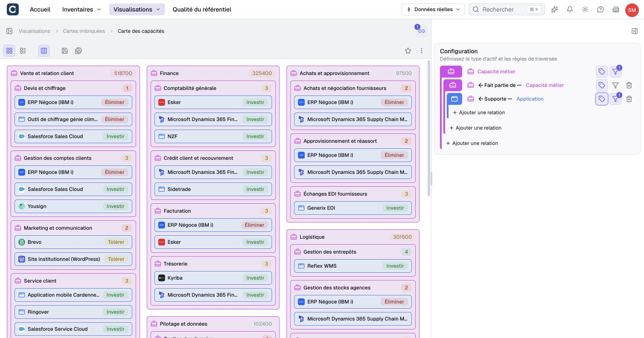This screenshot has width=644, height=338.
Task: Mark this view as favorite star
Action: click(x=408, y=51)
